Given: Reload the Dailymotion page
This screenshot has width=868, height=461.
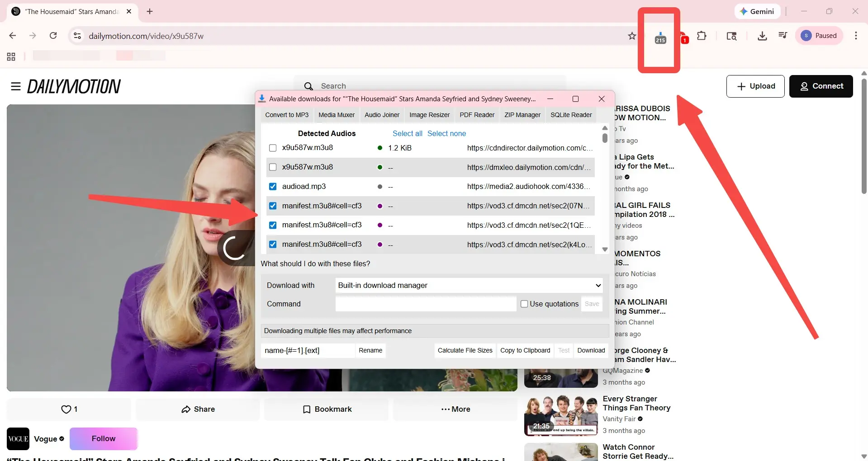Looking at the screenshot, I should tap(53, 36).
